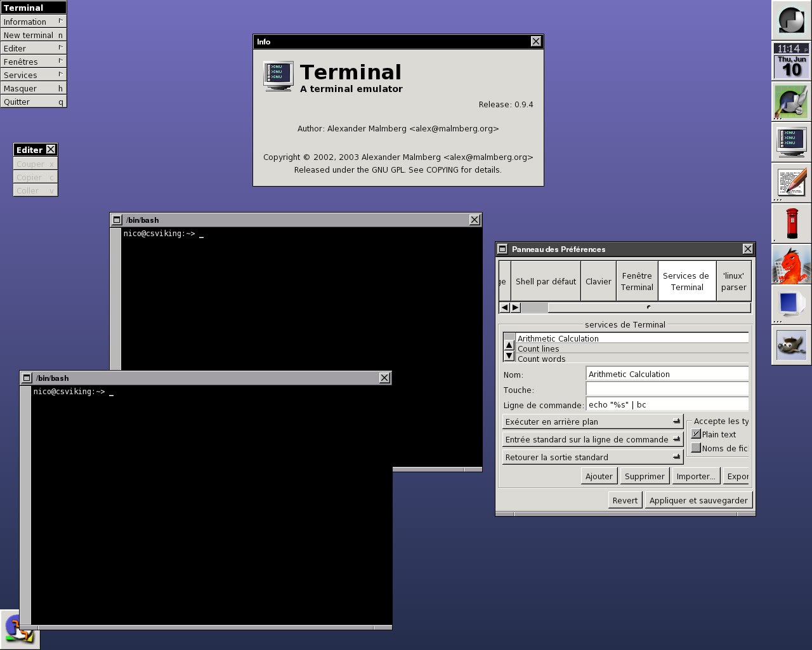Screen dimensions: 812x650
Task: Open the Terminal dock icon with monitor
Action: pyautogui.click(x=791, y=142)
